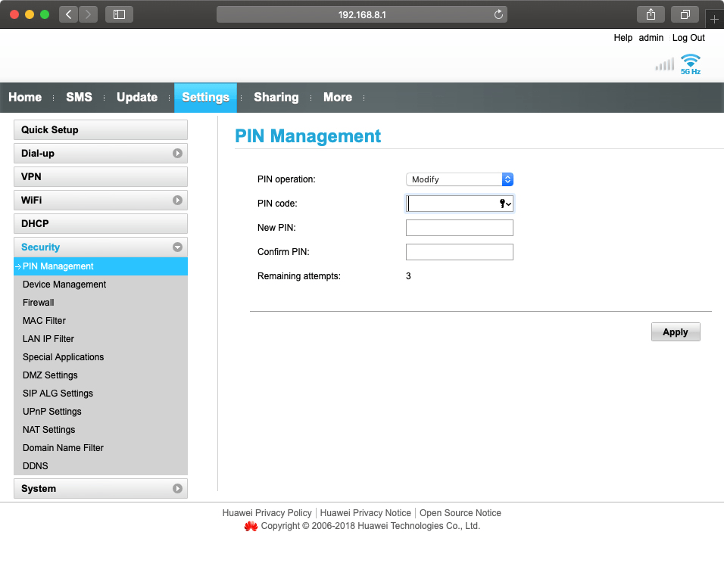Select Firewall in the Security menu
724x588 pixels.
pyautogui.click(x=39, y=303)
